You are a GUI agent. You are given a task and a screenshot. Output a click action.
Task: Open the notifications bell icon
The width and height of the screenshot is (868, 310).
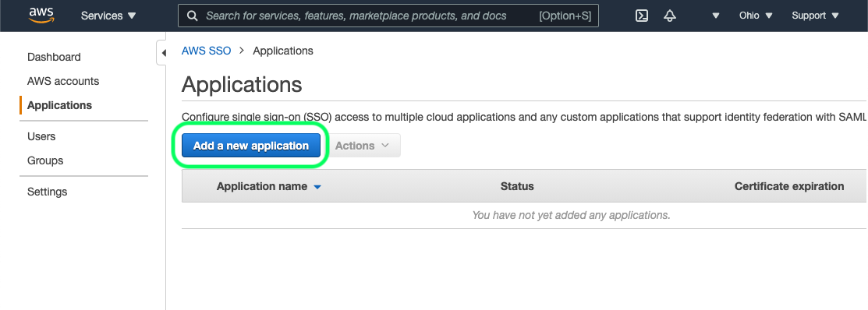(670, 16)
